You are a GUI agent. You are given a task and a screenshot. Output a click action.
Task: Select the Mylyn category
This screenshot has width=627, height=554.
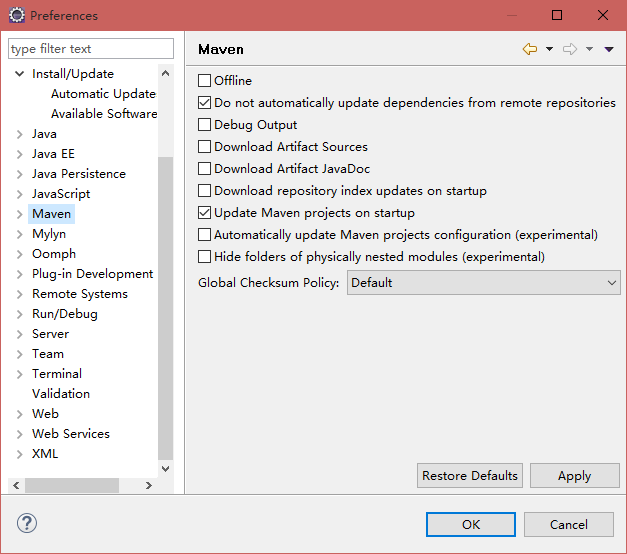pos(49,234)
